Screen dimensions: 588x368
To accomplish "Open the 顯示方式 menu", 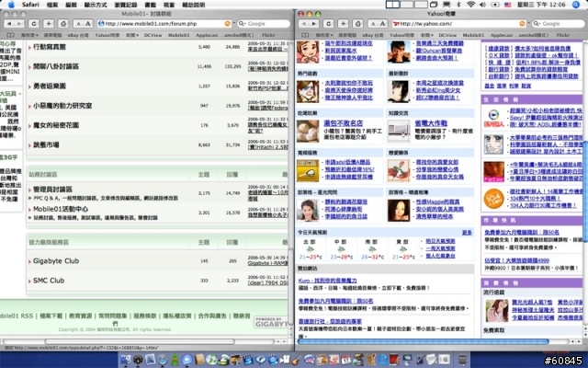I will point(96,5).
